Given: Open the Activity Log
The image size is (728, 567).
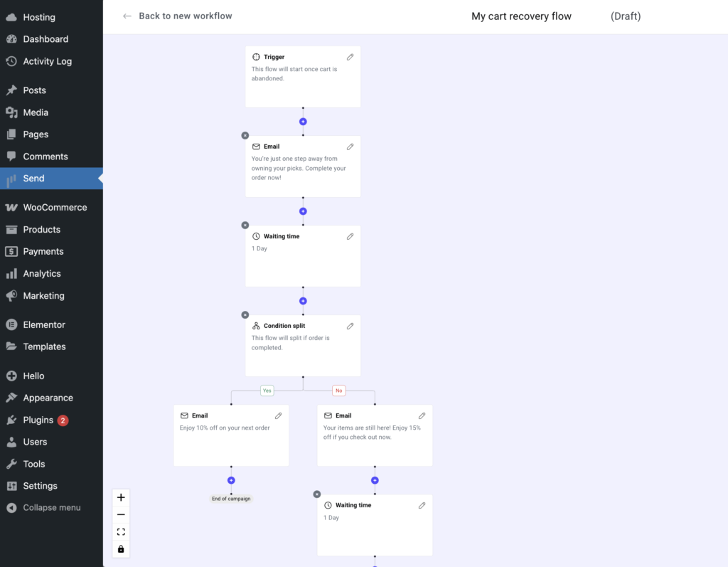Looking at the screenshot, I should [x=51, y=61].
